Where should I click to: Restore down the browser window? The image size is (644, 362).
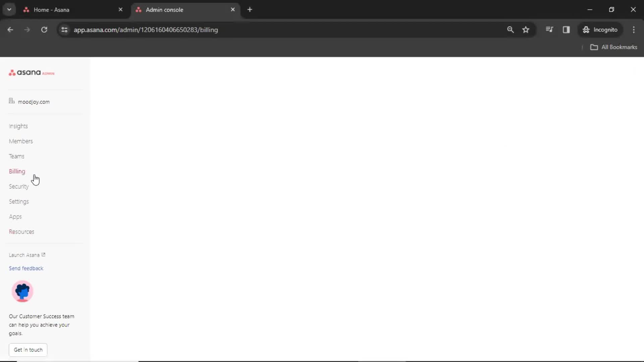(611, 10)
